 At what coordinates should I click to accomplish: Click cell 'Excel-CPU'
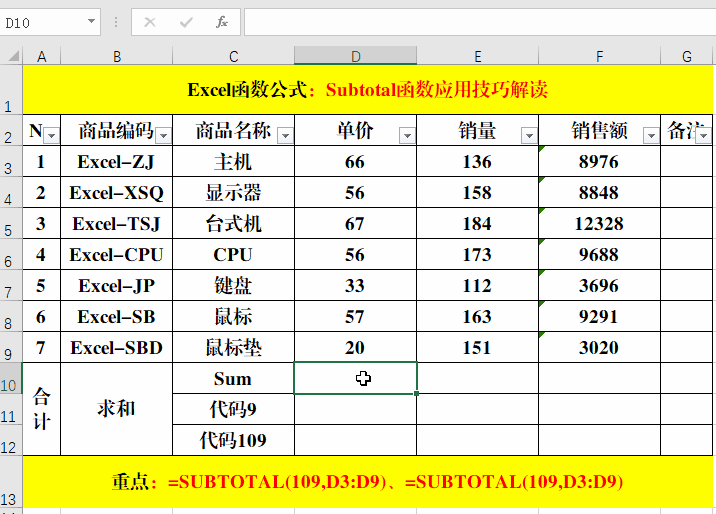(x=116, y=255)
